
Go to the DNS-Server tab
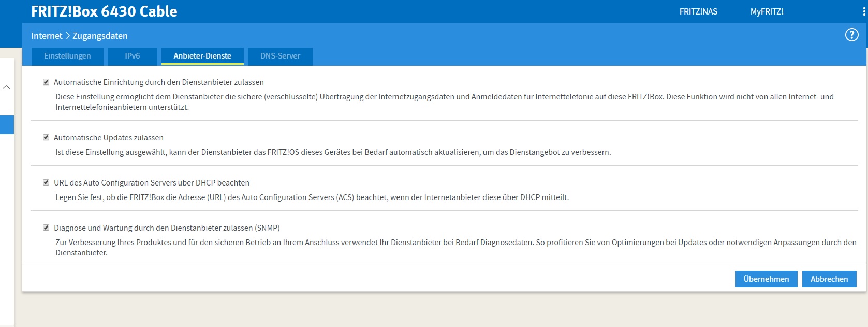280,56
